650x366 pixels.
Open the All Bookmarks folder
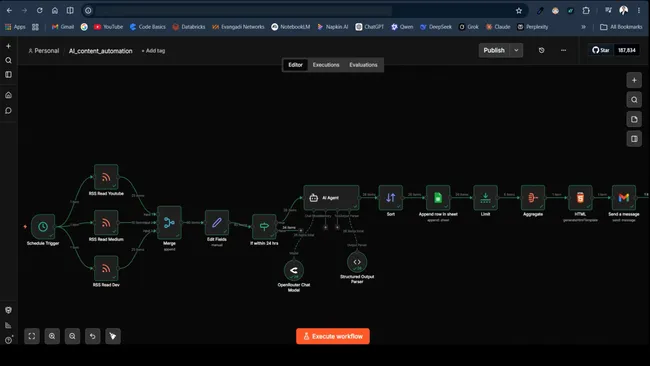click(x=621, y=27)
